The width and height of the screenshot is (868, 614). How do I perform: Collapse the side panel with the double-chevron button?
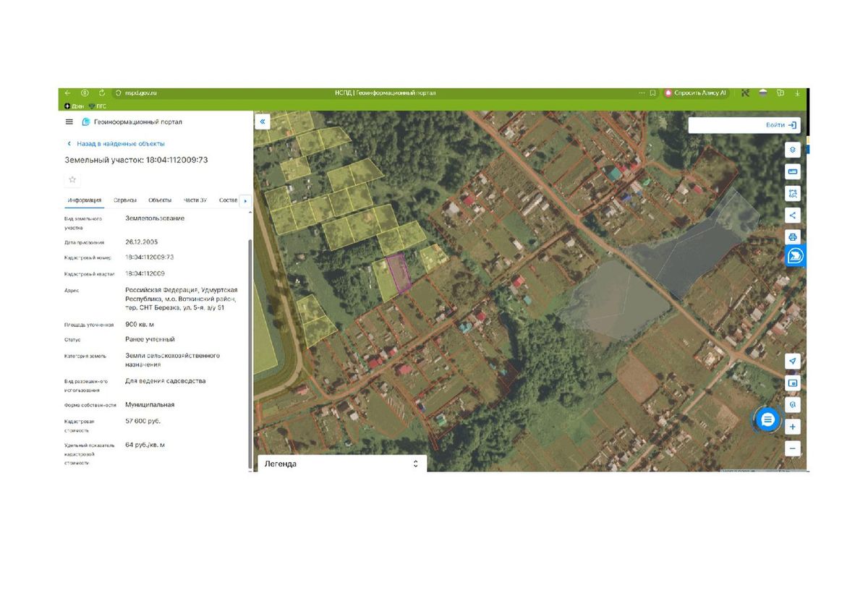point(263,121)
